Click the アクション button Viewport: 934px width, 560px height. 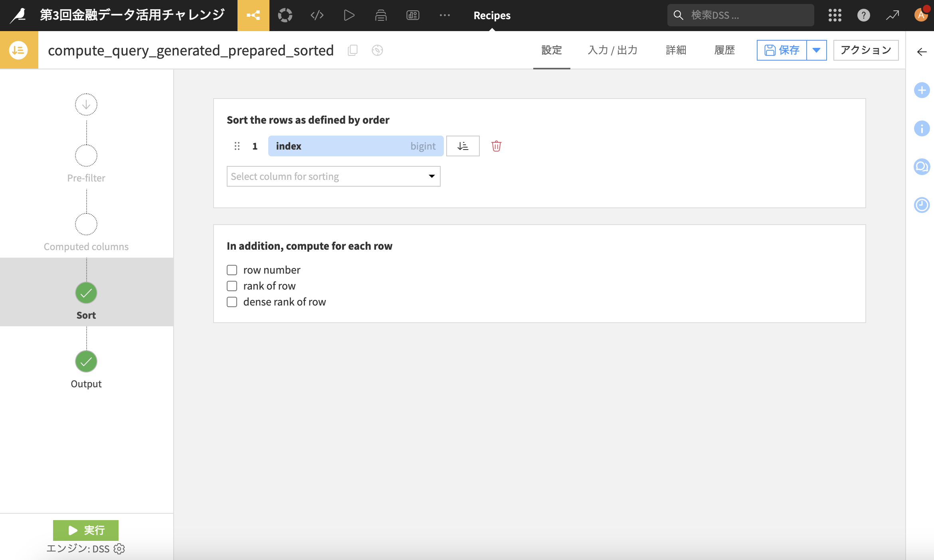[866, 50]
